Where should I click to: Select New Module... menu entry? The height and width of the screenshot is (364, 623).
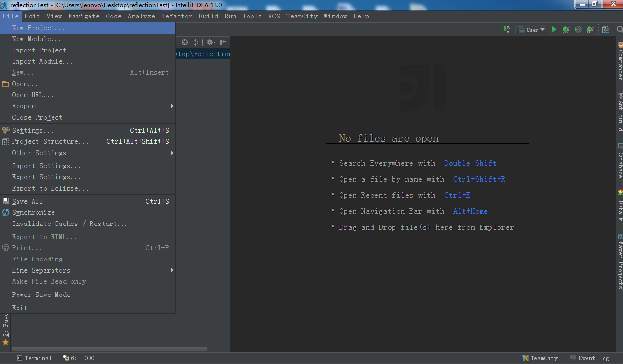88,39
